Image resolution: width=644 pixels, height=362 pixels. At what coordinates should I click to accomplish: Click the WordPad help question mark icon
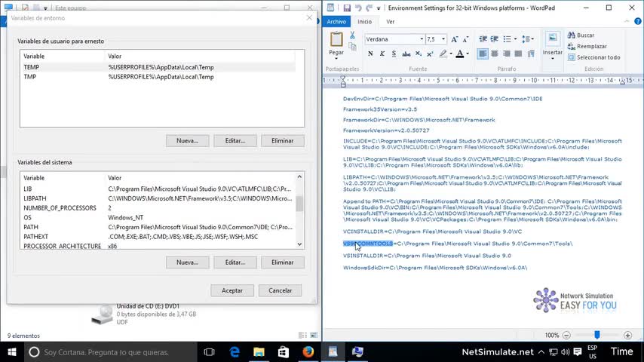point(637,21)
